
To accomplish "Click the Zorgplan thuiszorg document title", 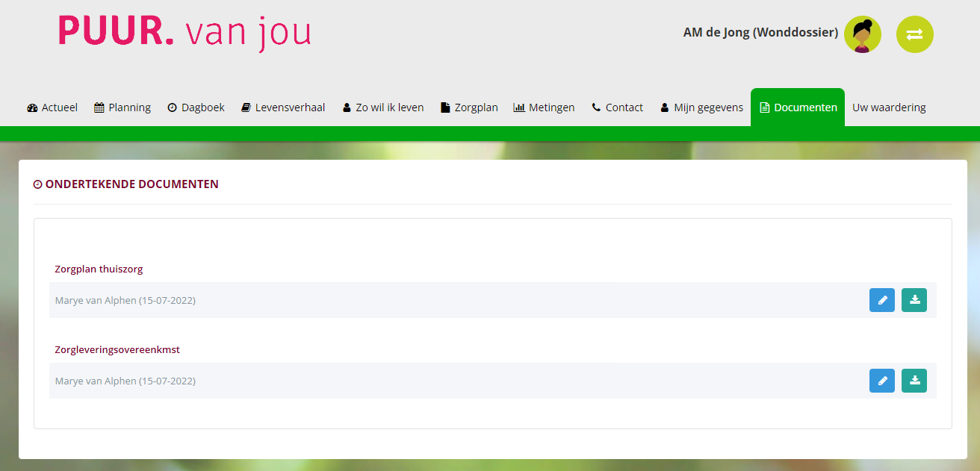I will tap(99, 269).
